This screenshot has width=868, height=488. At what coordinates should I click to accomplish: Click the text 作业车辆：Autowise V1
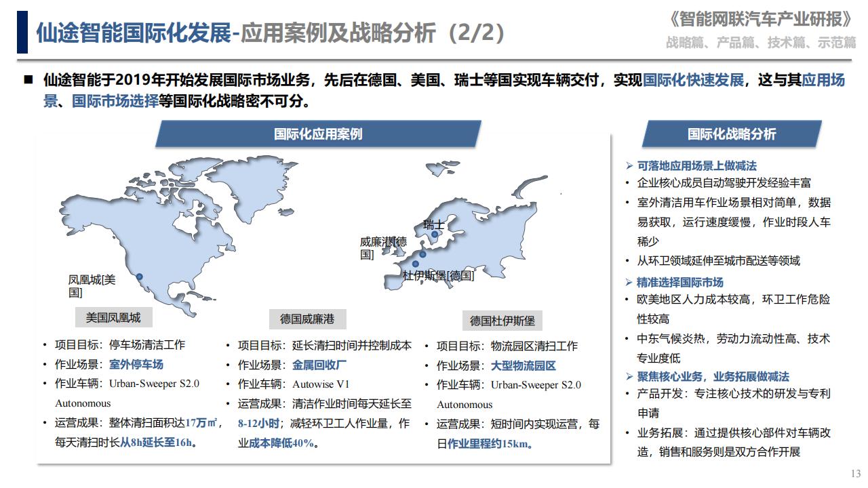pyautogui.click(x=294, y=384)
